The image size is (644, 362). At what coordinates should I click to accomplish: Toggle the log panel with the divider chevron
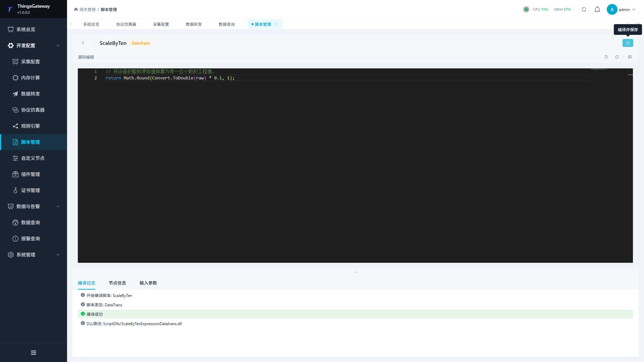(356, 272)
